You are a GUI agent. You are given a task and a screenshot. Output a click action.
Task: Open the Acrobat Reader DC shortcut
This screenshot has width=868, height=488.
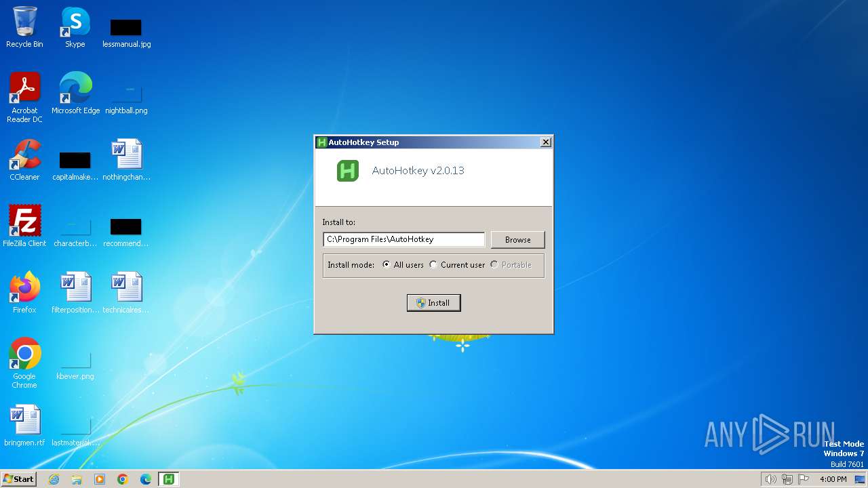coord(24,98)
